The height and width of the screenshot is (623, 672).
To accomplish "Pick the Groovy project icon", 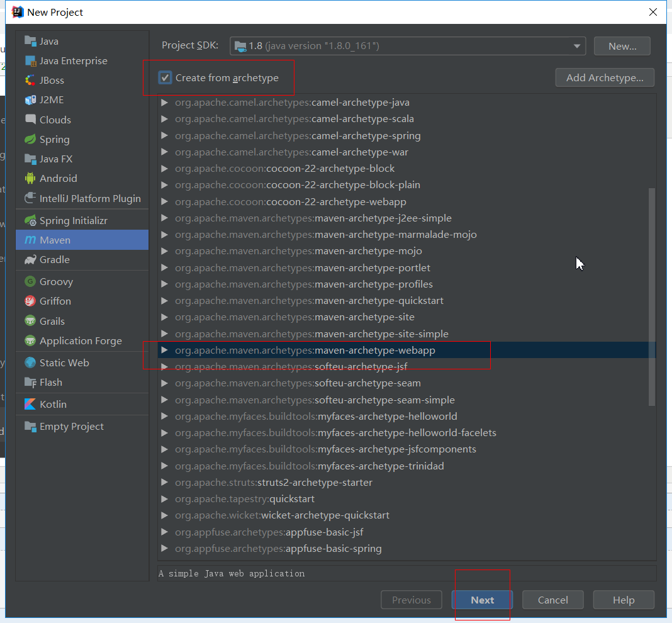I will 30,282.
